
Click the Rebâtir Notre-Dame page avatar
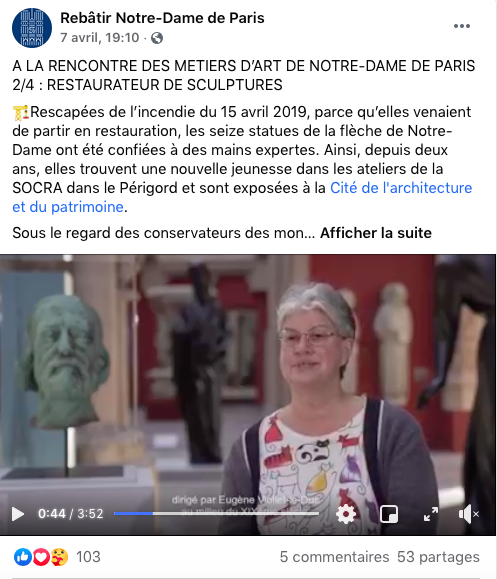pos(32,28)
